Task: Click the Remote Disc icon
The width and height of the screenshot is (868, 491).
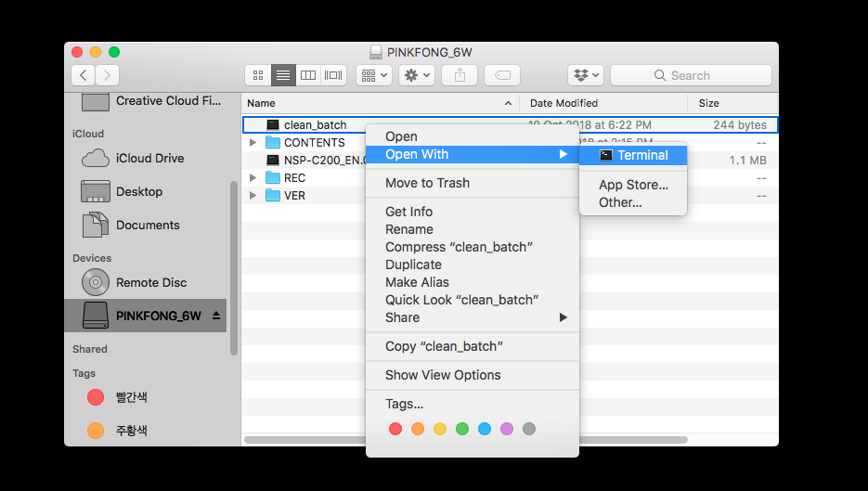Action: coord(96,282)
